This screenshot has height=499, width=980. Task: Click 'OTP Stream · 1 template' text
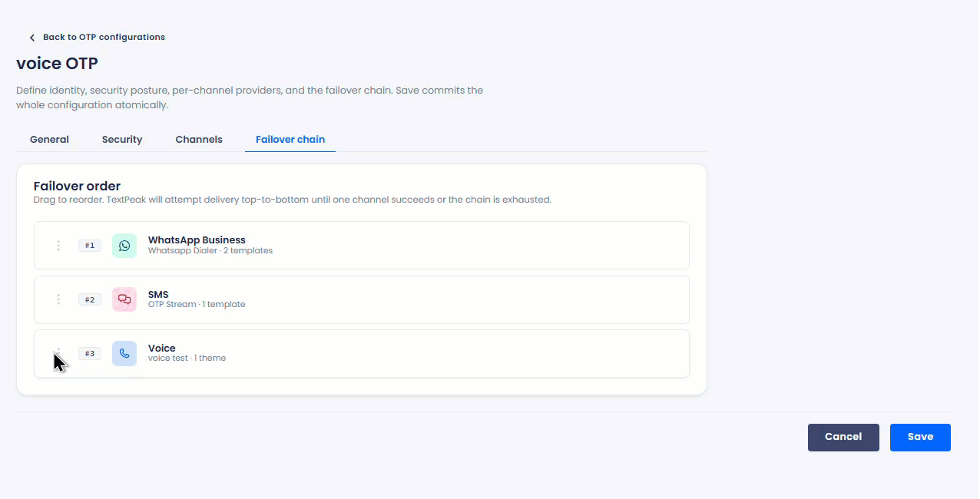[197, 304]
